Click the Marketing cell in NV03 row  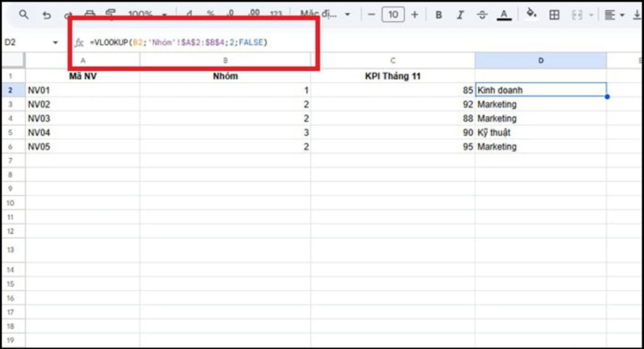pyautogui.click(x=540, y=118)
